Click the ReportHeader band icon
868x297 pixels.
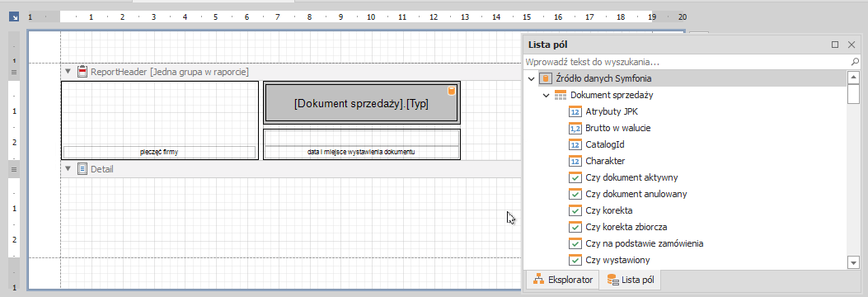coord(82,72)
